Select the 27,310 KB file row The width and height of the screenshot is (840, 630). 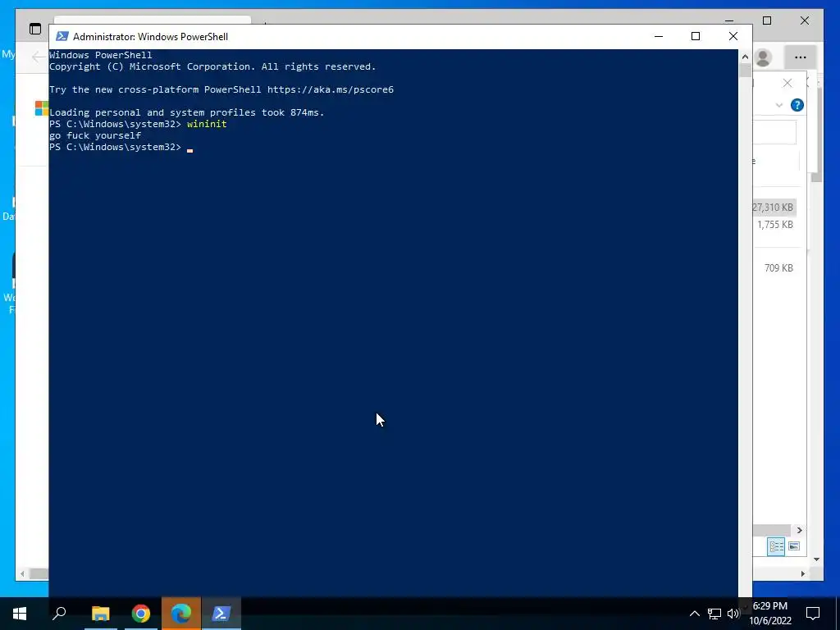click(774, 208)
